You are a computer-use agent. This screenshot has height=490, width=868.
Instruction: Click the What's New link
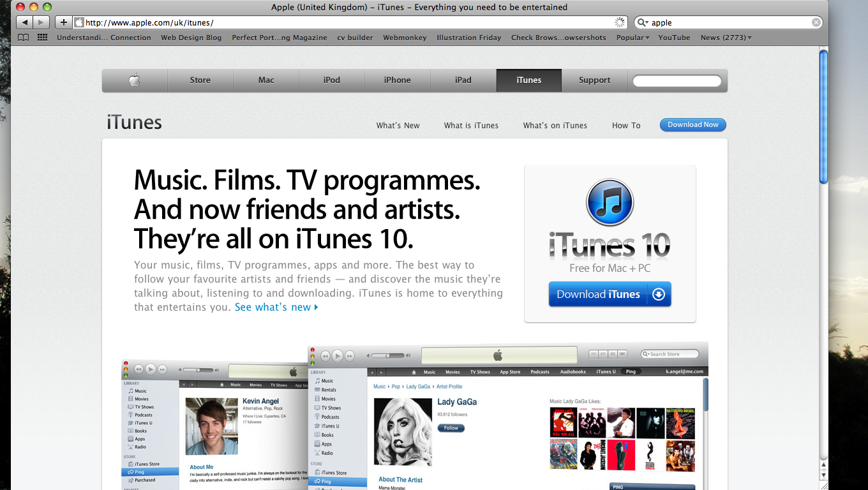click(x=398, y=126)
